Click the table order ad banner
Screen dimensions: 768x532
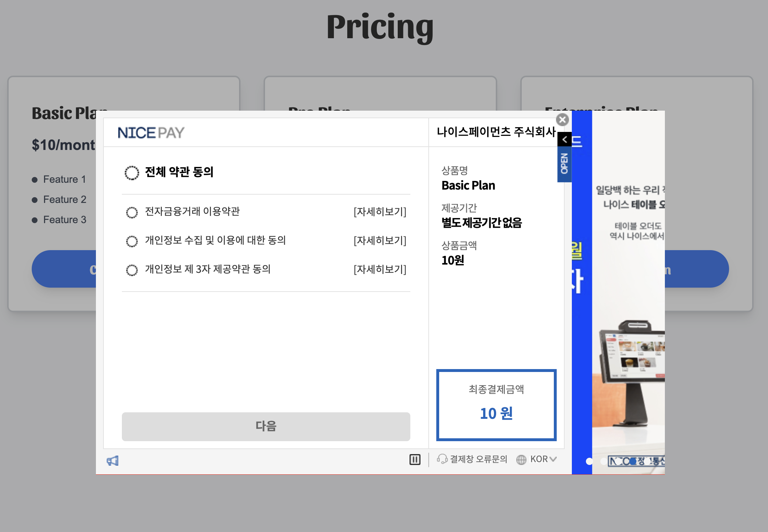629,288
